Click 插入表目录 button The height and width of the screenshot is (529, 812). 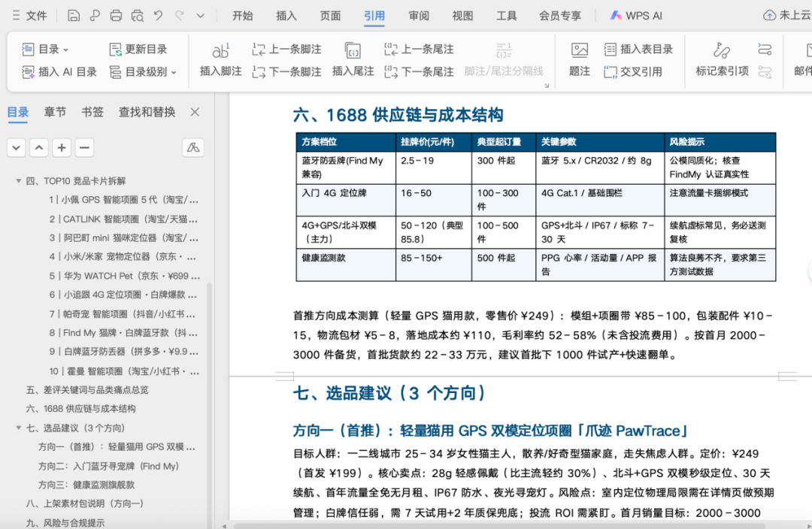(638, 49)
